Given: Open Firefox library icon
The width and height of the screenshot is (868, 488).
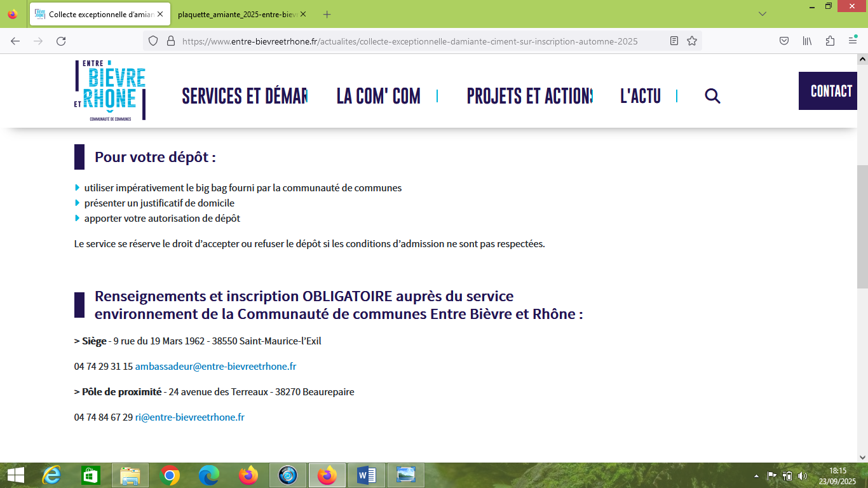Looking at the screenshot, I should [x=807, y=41].
